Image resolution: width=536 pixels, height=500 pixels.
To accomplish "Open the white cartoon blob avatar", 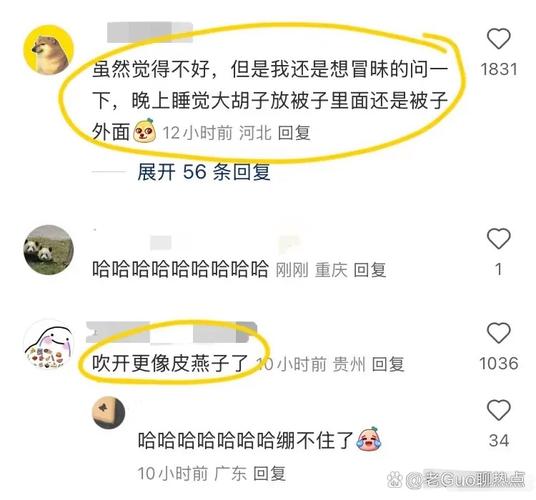I will coord(49,344).
